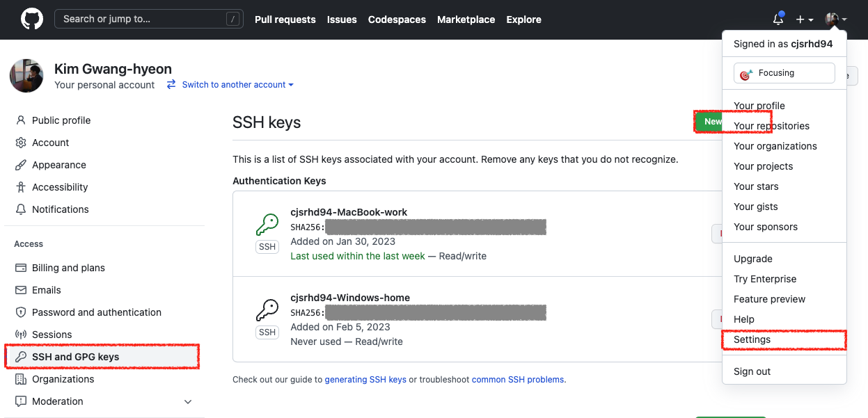
Task: Click the cjsrhd94-Windows-home key title
Action: [350, 298]
